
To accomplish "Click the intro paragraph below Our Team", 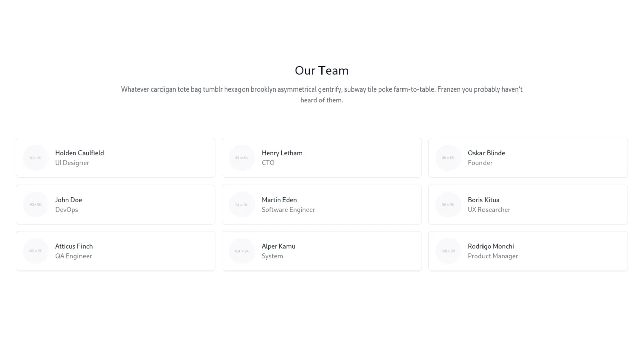I will pos(321,95).
